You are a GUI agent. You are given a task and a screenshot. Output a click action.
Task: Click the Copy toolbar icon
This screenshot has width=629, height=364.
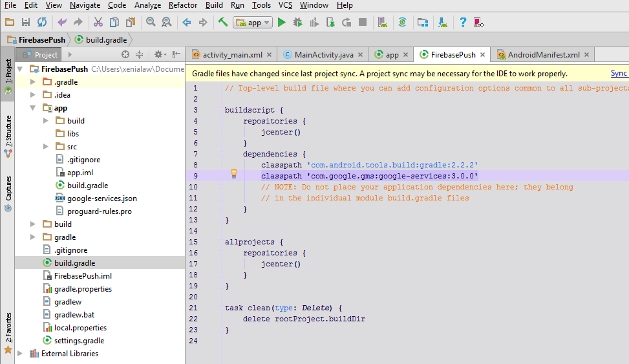click(114, 23)
